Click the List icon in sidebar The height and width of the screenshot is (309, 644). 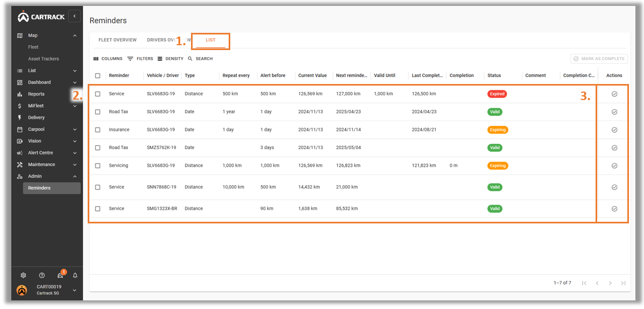[20, 71]
